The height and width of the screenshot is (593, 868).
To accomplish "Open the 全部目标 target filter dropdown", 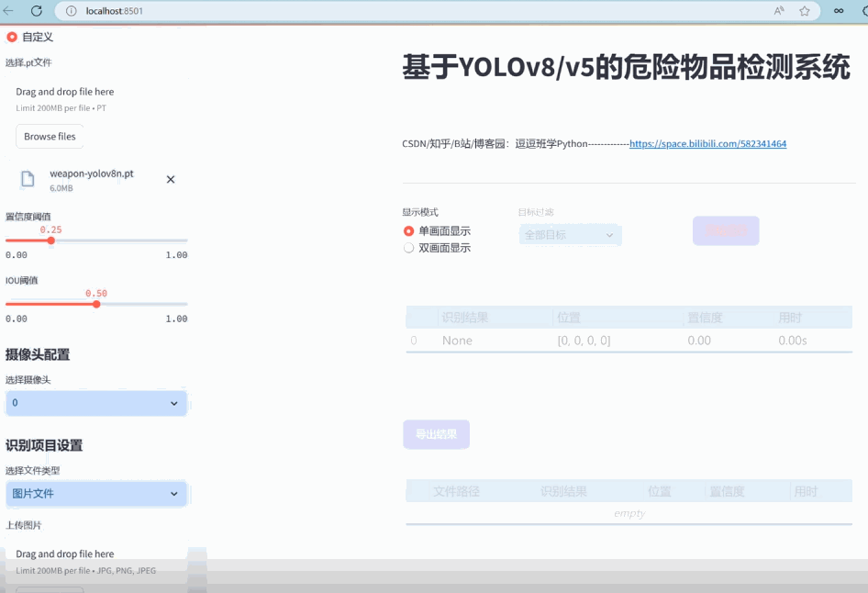I will coord(570,235).
